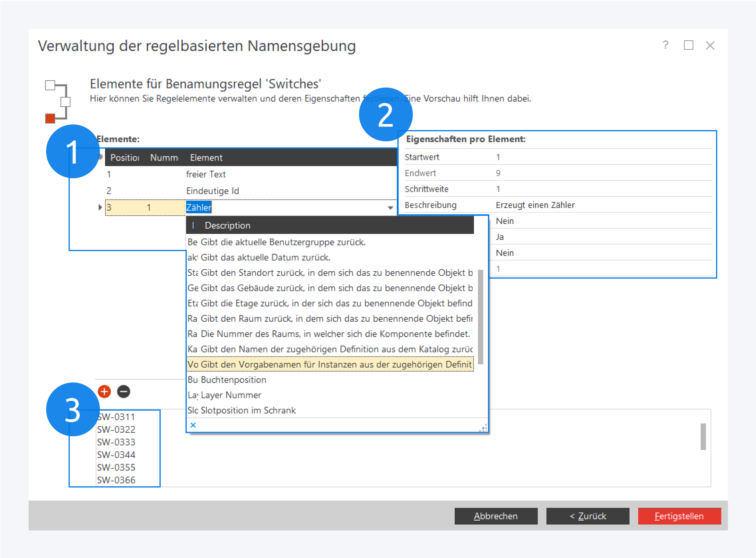Click the help question mark icon

coord(665,45)
